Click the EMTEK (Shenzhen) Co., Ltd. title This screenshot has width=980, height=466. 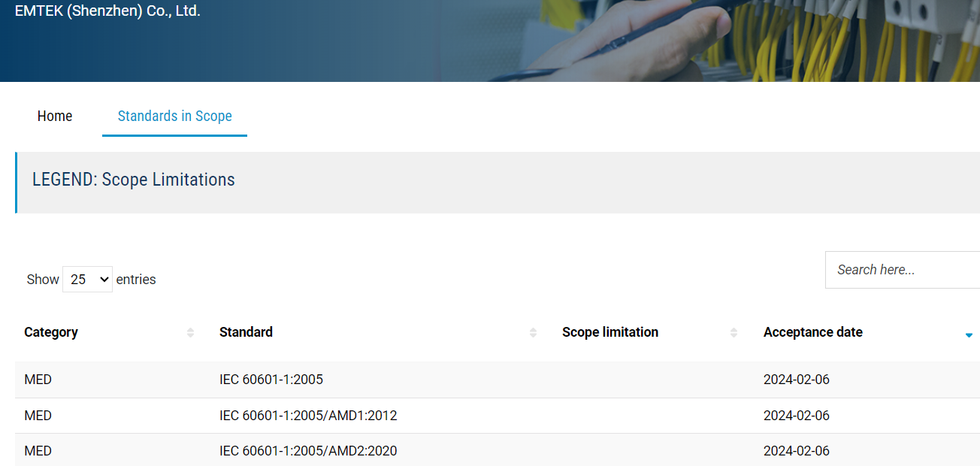(x=107, y=11)
